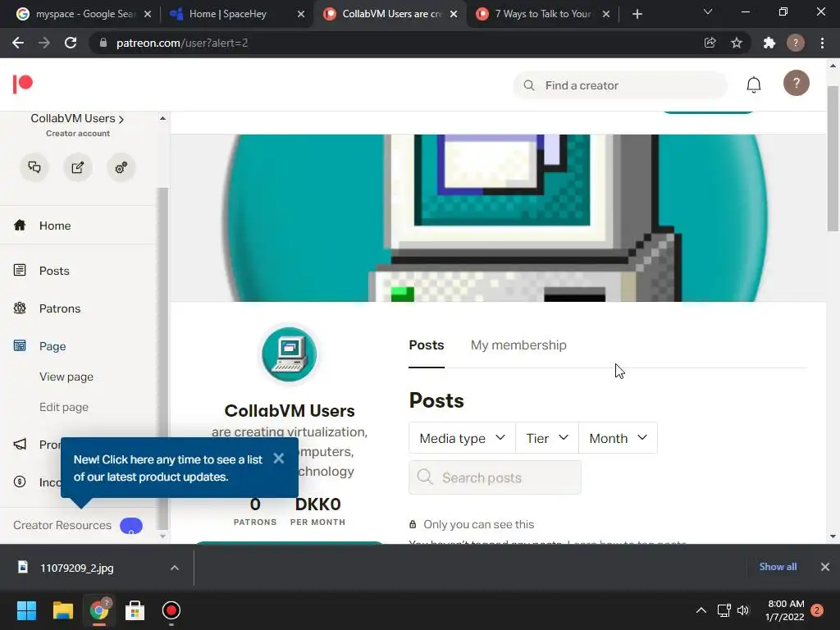This screenshot has height=630, width=840.
Task: Open Chrome profile avatar in toolbar
Action: [x=796, y=43]
